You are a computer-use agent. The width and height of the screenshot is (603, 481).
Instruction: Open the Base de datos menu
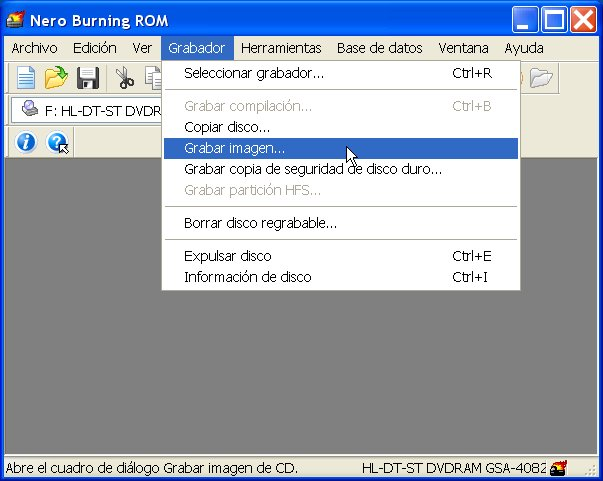(379, 48)
